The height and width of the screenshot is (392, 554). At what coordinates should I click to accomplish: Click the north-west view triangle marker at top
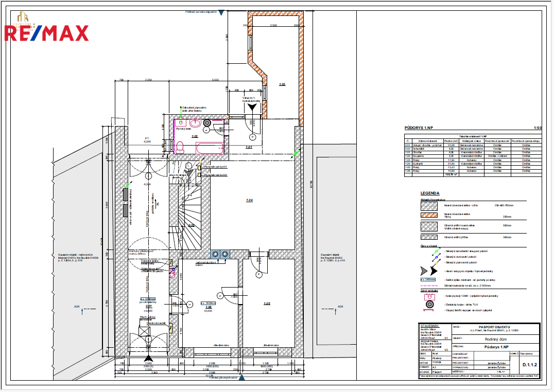point(221,13)
